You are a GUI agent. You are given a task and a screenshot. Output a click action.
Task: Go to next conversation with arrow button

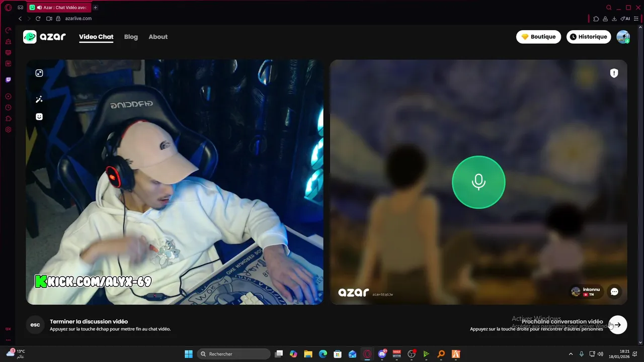(x=618, y=325)
